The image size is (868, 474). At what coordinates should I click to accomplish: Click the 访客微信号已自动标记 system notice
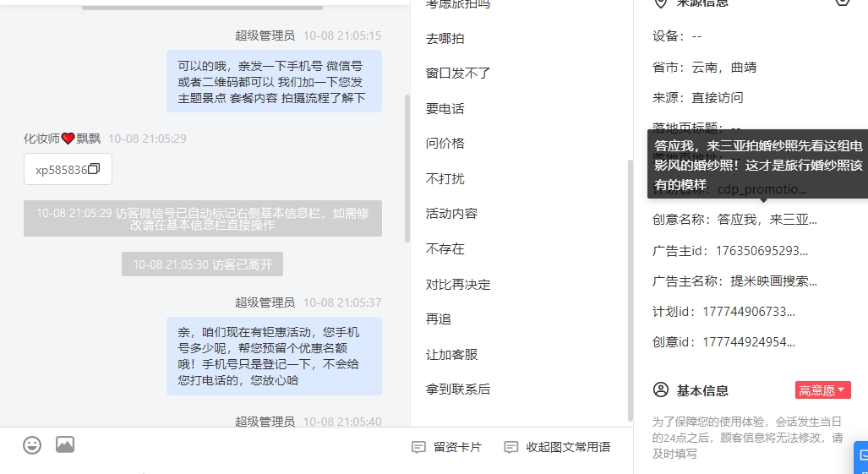pos(203,219)
